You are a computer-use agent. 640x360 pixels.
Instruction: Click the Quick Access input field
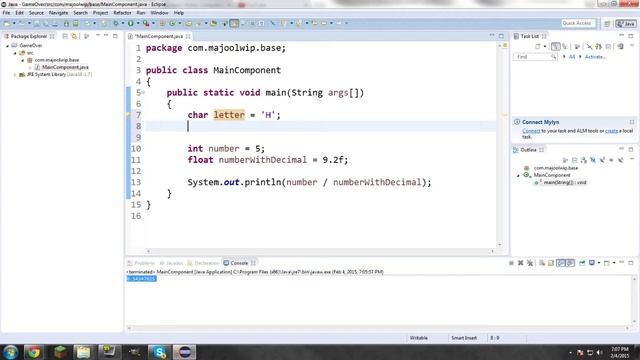(578, 23)
